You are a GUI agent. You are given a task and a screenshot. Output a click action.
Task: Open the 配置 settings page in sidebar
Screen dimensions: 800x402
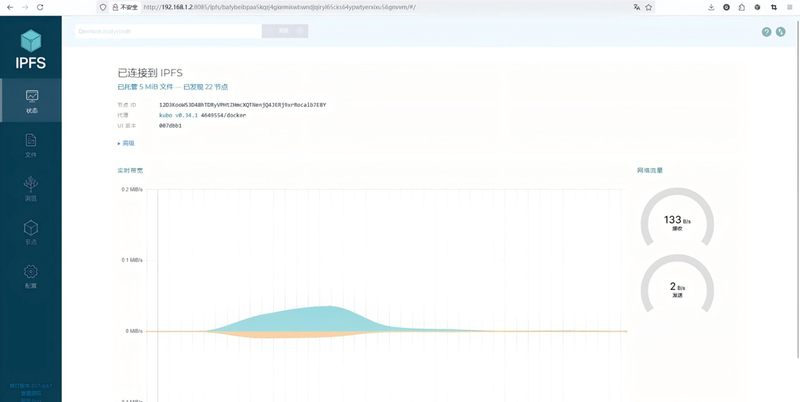point(31,276)
